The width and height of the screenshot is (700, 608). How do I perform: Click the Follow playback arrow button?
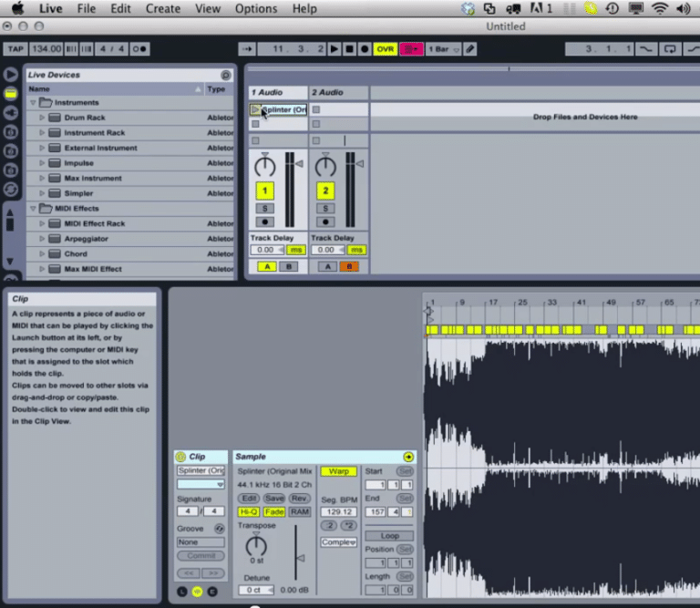tap(247, 48)
